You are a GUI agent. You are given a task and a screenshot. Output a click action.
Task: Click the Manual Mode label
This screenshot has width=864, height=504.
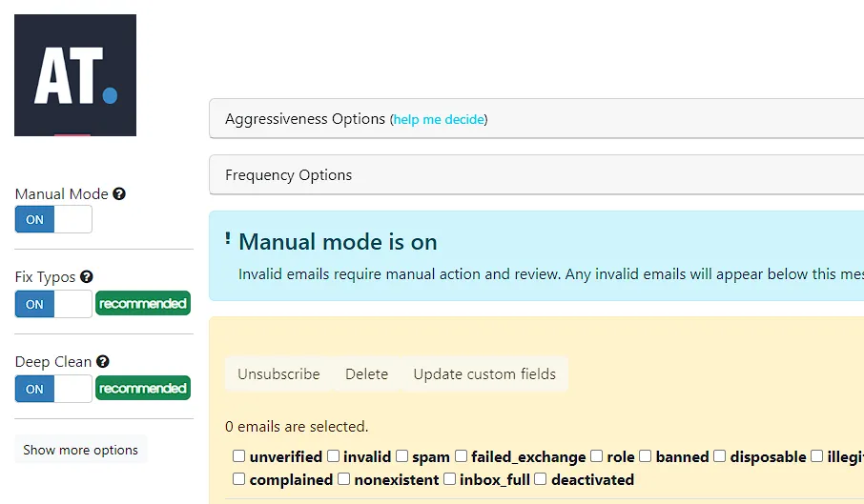click(61, 193)
